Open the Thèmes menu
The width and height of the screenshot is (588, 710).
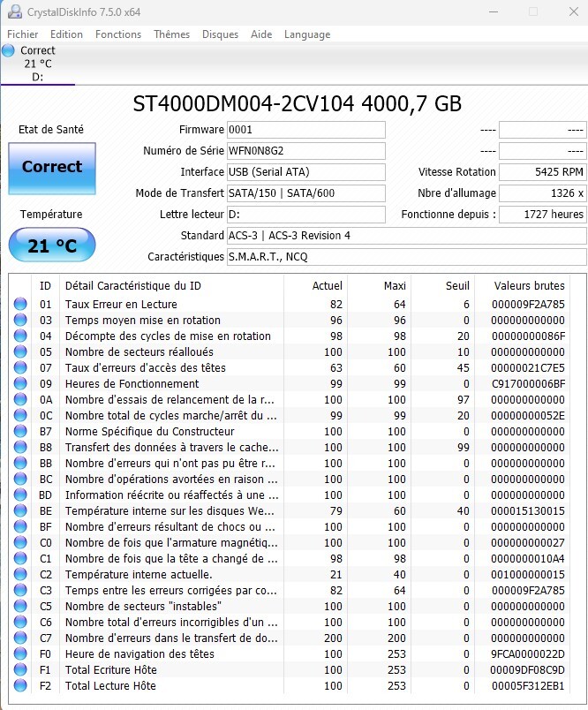(x=171, y=34)
